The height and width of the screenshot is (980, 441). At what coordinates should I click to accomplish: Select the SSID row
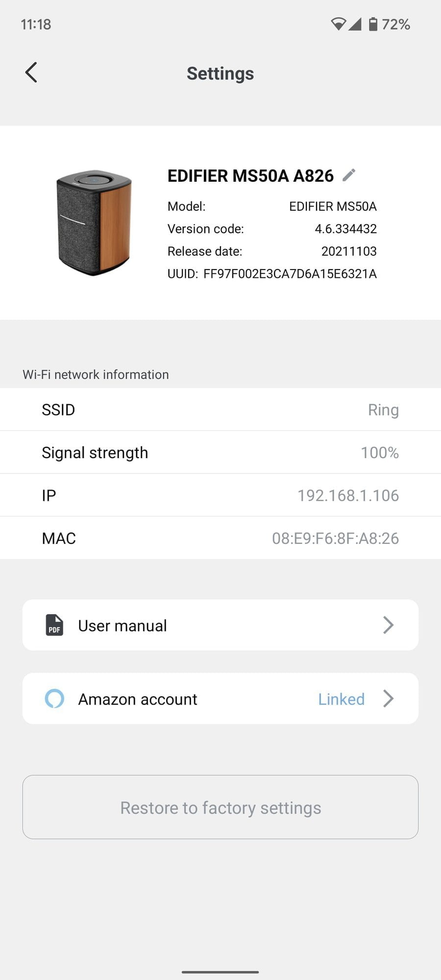point(220,410)
